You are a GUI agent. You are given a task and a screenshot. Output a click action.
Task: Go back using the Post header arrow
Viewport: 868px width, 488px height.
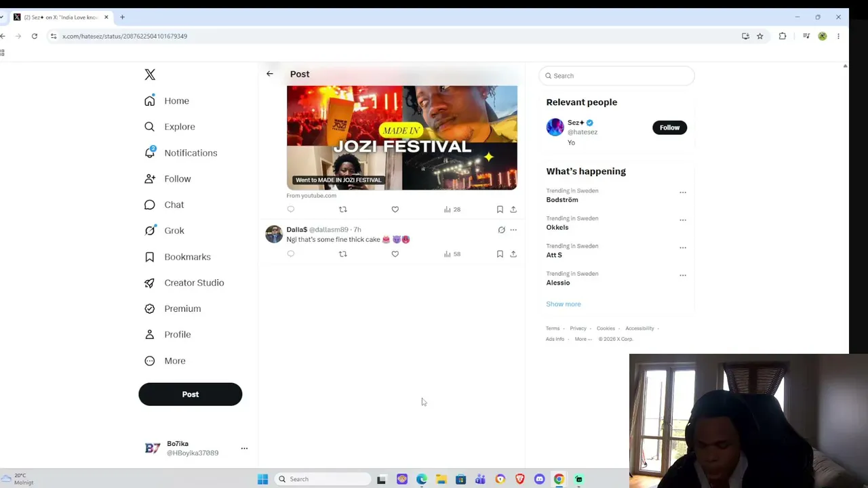(270, 74)
